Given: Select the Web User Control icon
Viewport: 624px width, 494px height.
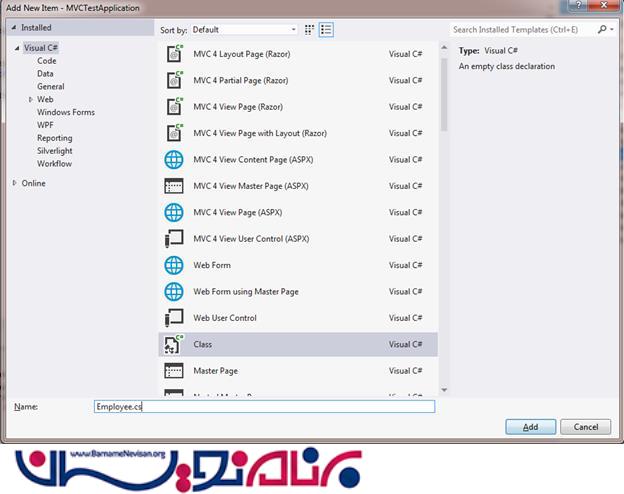Looking at the screenshot, I should [x=174, y=318].
